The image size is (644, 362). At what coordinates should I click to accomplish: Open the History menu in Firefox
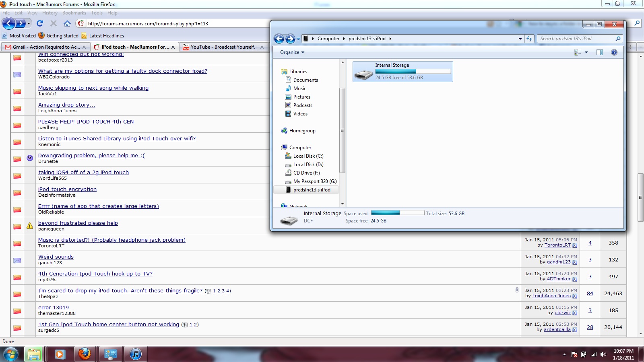pos(50,13)
